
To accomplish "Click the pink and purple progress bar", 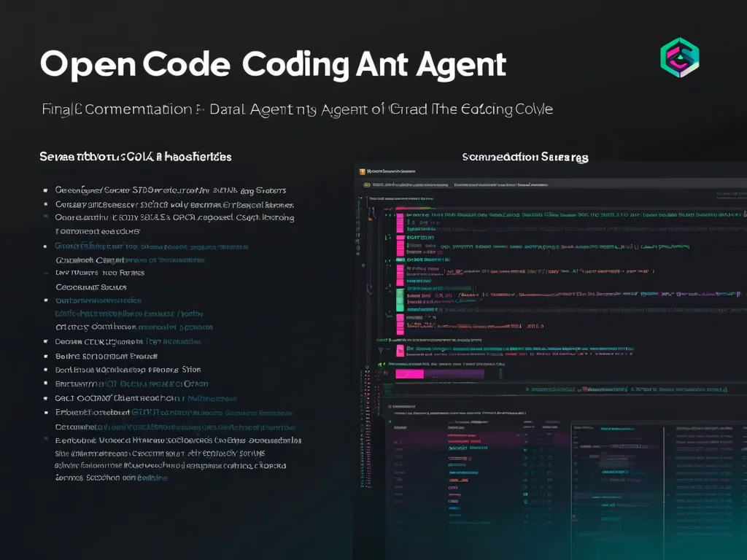I will click(x=439, y=374).
